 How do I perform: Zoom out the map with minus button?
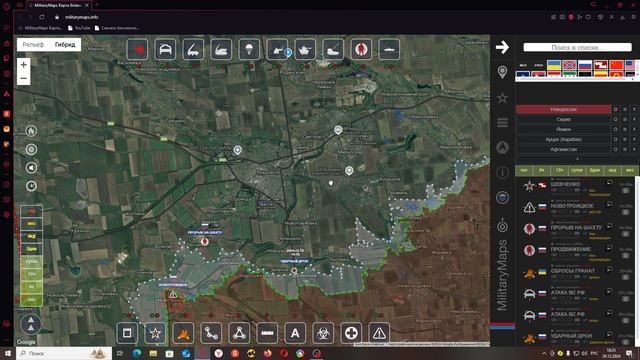(x=24, y=78)
